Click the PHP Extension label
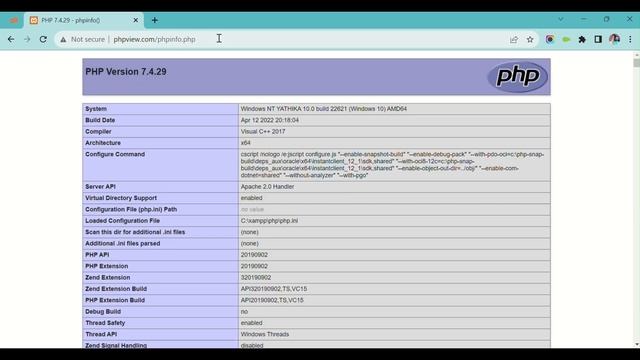 [107, 266]
